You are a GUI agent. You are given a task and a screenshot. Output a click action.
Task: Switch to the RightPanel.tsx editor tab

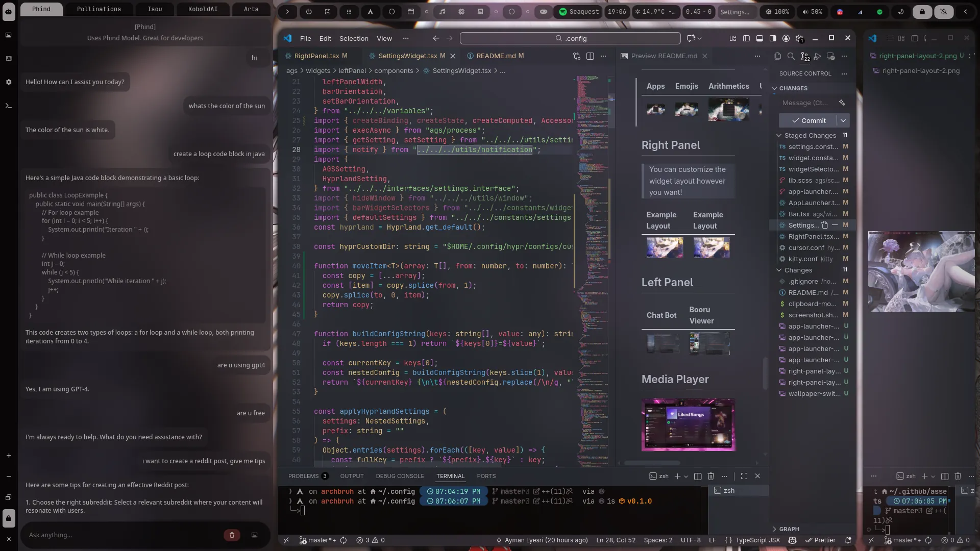pyautogui.click(x=316, y=56)
